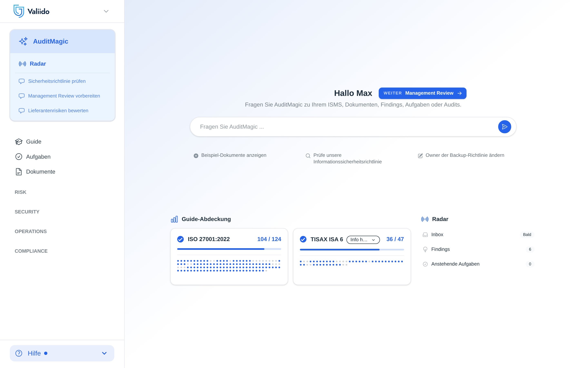Image resolution: width=588 pixels, height=368 pixels.
Task: Click chat icon beside Management Review vorbereiten
Action: [x=22, y=96]
